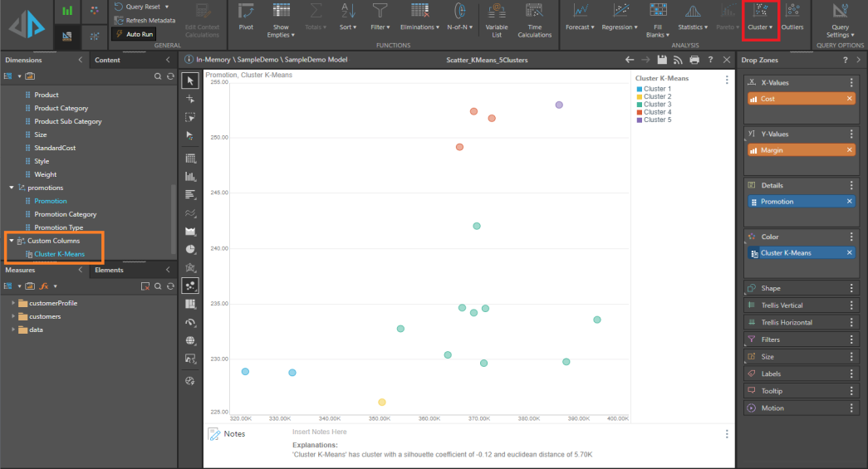Expand the customerProfile folder
The height and width of the screenshot is (469, 868).
pyautogui.click(x=13, y=303)
